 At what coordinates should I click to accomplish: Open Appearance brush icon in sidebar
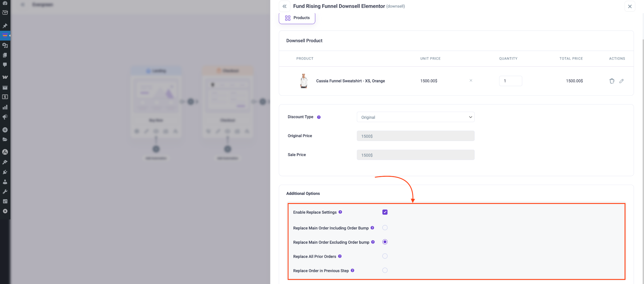click(5, 162)
